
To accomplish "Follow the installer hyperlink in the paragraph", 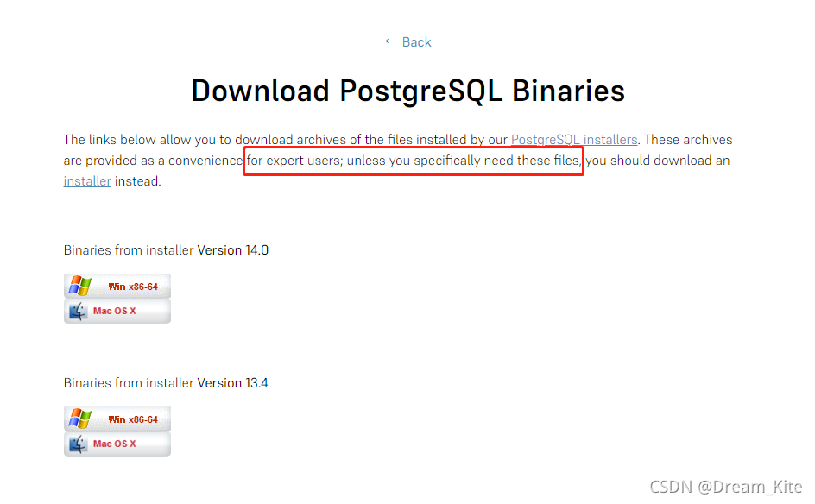I will [x=86, y=180].
